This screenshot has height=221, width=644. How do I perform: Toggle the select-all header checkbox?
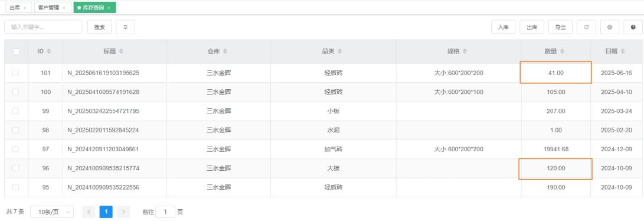tap(17, 51)
